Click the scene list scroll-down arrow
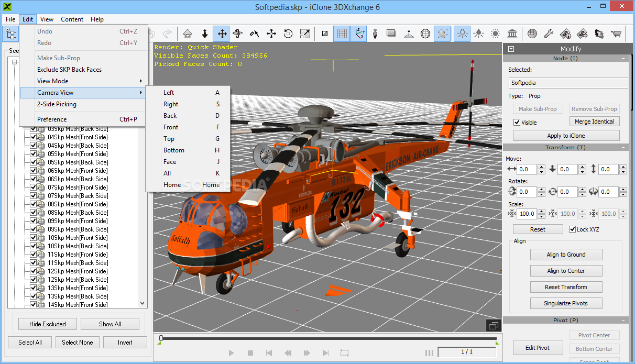Screen dimensions: 635x364 143,303
